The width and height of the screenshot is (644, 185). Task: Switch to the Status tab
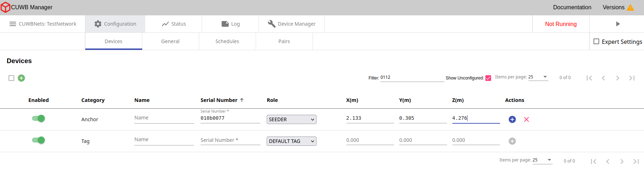click(174, 24)
